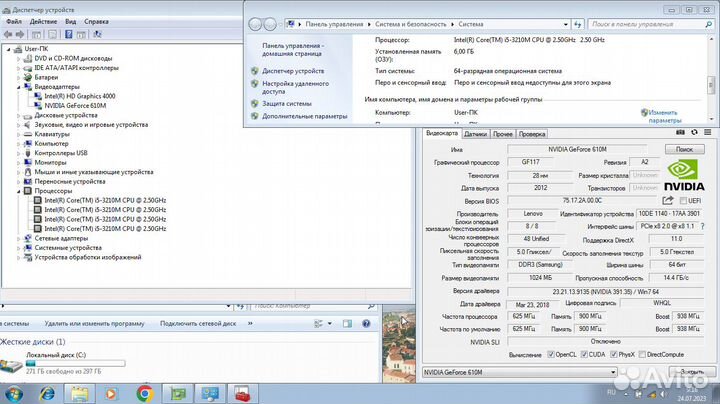Click the refresh button in Control Panel address bar

tap(578, 24)
